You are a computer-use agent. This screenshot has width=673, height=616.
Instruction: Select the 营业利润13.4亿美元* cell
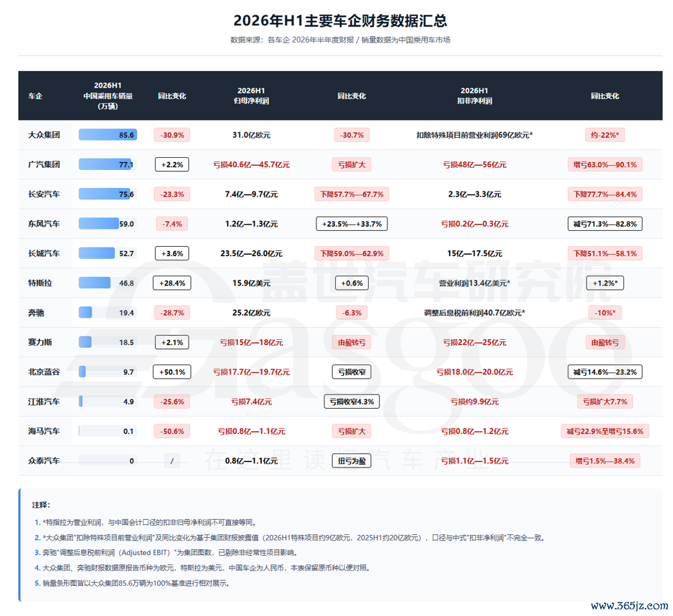coord(474,283)
